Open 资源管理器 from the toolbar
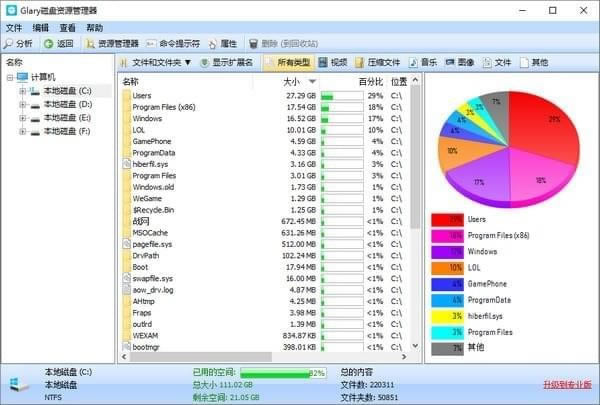 [112, 44]
